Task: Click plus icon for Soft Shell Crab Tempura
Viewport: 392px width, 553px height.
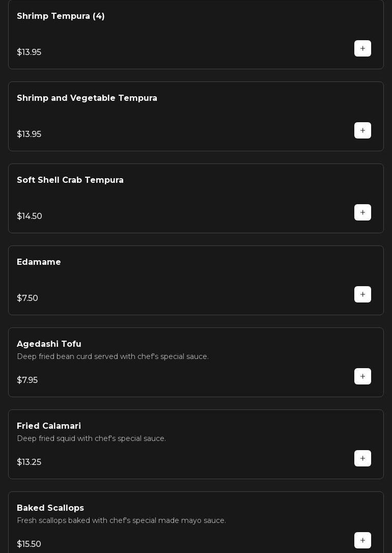Action: tap(362, 212)
